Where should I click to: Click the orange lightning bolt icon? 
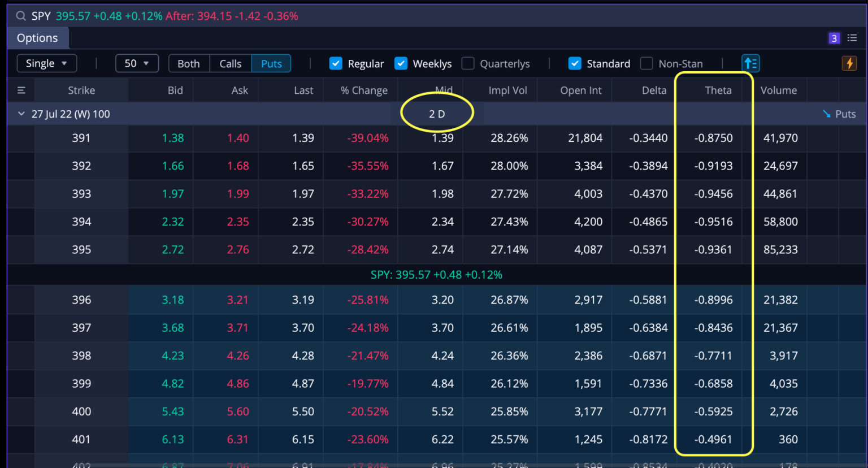[x=849, y=63]
